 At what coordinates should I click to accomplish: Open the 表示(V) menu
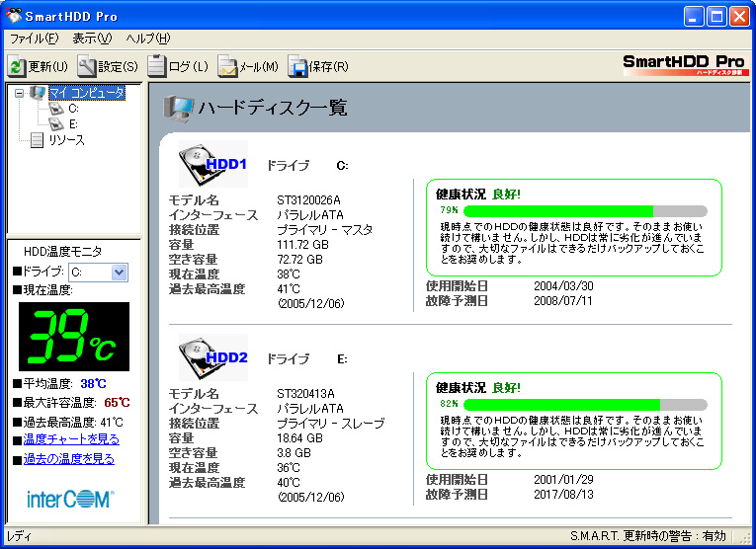pos(92,39)
